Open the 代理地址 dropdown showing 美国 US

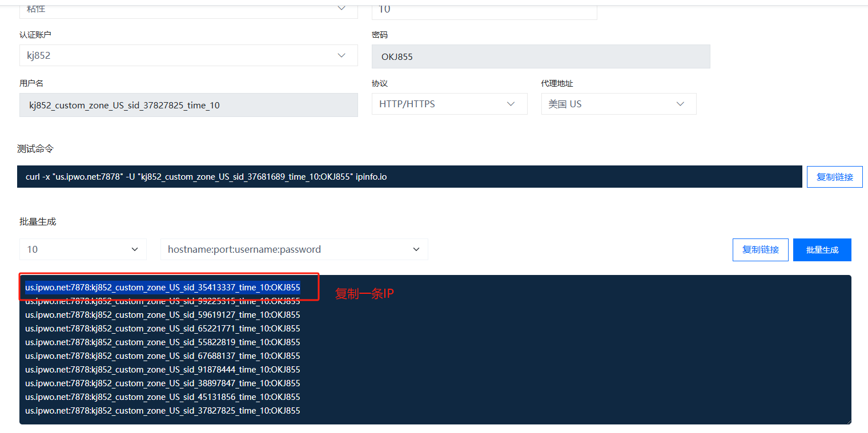[x=618, y=104]
